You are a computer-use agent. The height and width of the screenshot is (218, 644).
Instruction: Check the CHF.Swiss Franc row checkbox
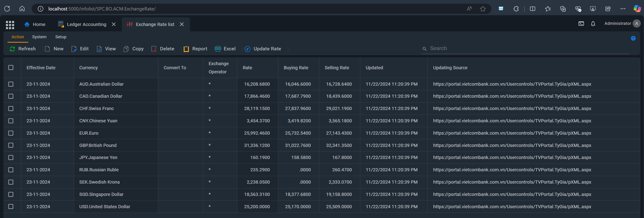pos(11,108)
